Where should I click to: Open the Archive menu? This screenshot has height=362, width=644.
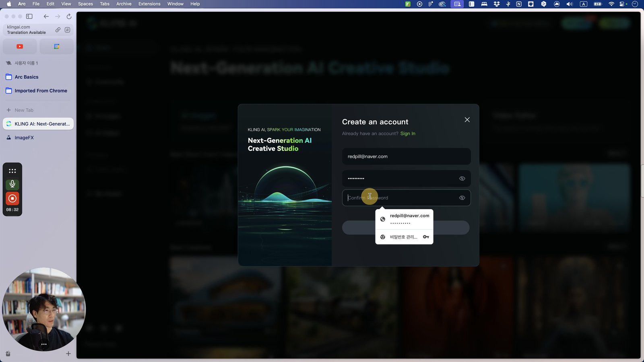124,4
